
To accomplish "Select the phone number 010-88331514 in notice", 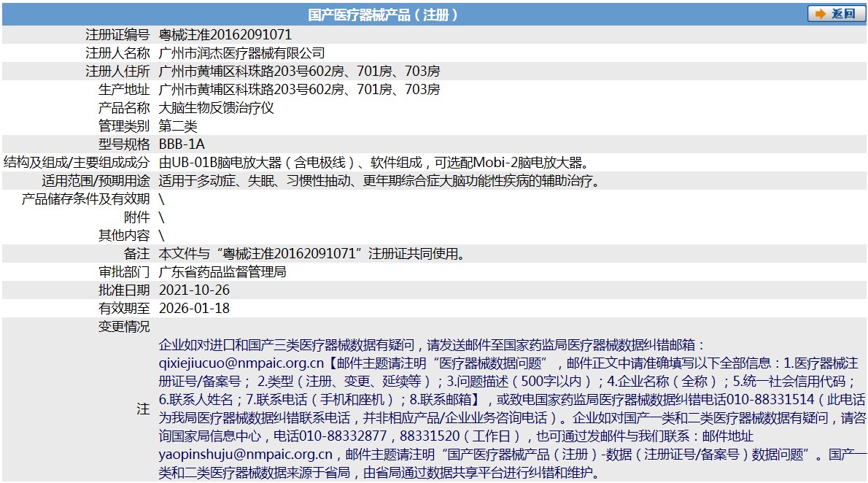I will (769, 400).
